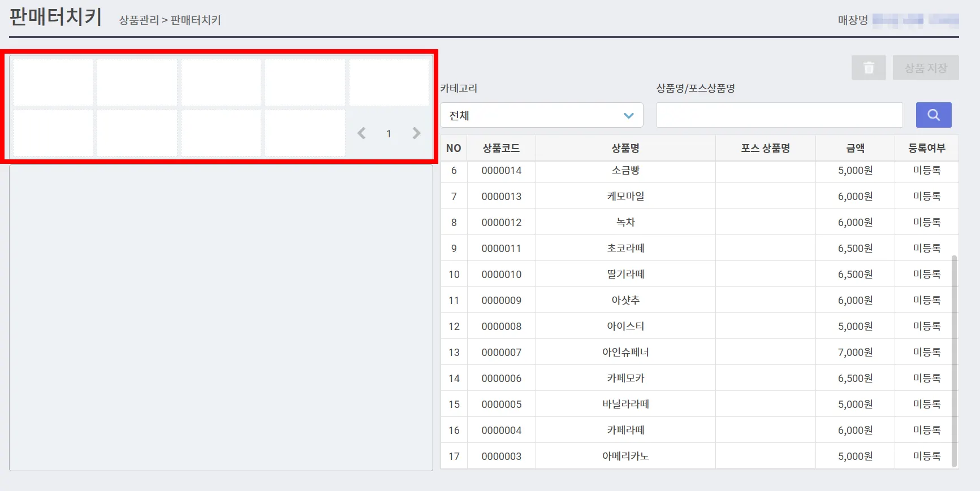Select the 아메리카노 product name
The width and height of the screenshot is (980, 491).
tap(625, 457)
